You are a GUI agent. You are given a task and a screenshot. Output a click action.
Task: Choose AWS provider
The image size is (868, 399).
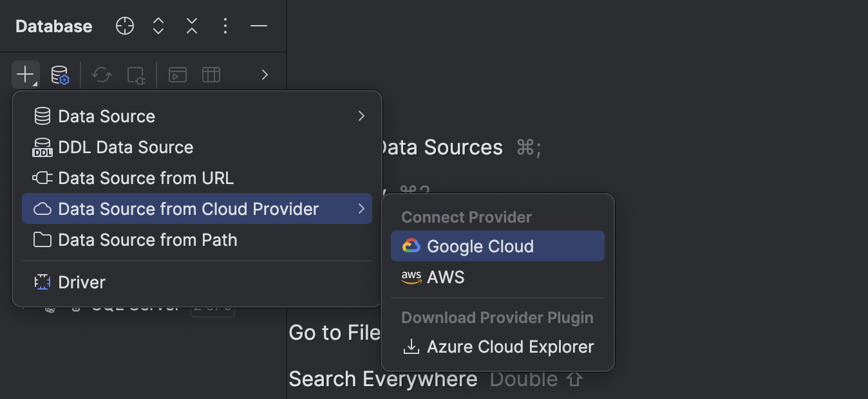click(x=498, y=277)
